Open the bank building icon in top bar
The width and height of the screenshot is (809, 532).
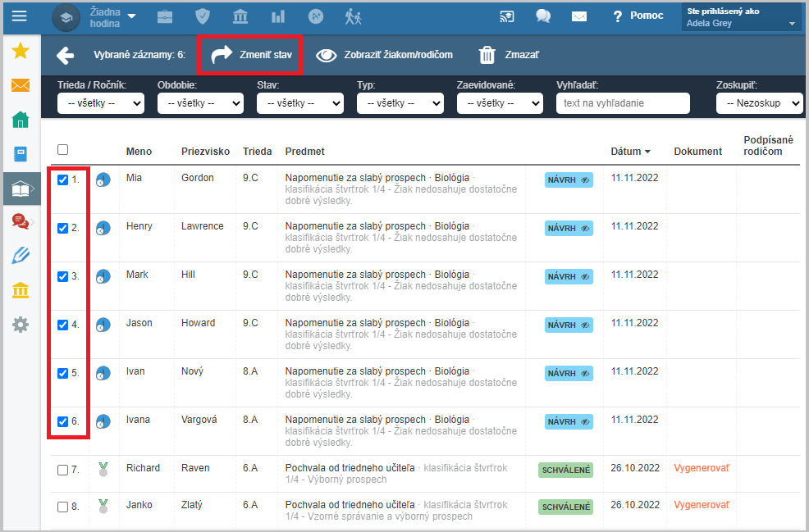[x=240, y=17]
